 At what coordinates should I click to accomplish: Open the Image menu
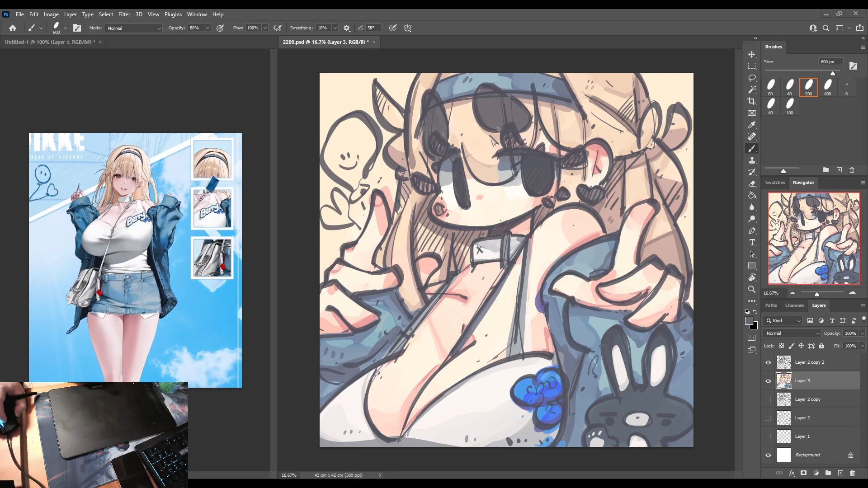51,14
